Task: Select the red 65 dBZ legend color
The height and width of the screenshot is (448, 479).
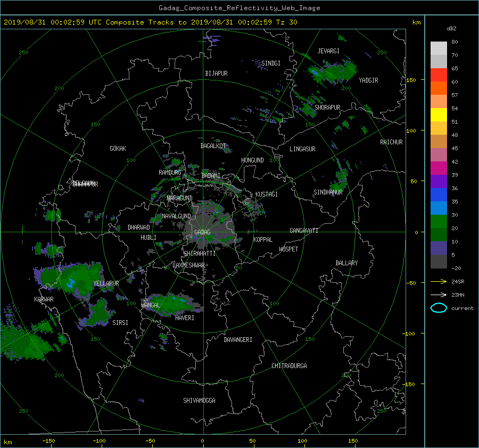Action: [439, 75]
